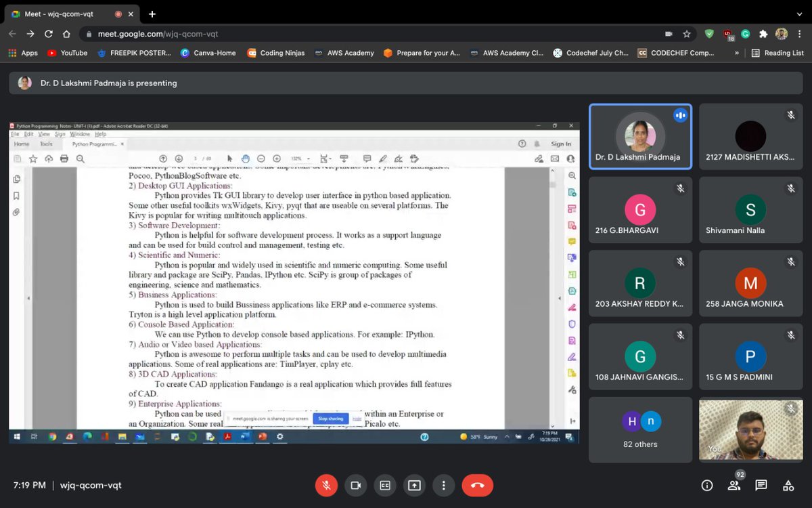Open the Activities shapes icon
812x508 pixels.
point(788,485)
